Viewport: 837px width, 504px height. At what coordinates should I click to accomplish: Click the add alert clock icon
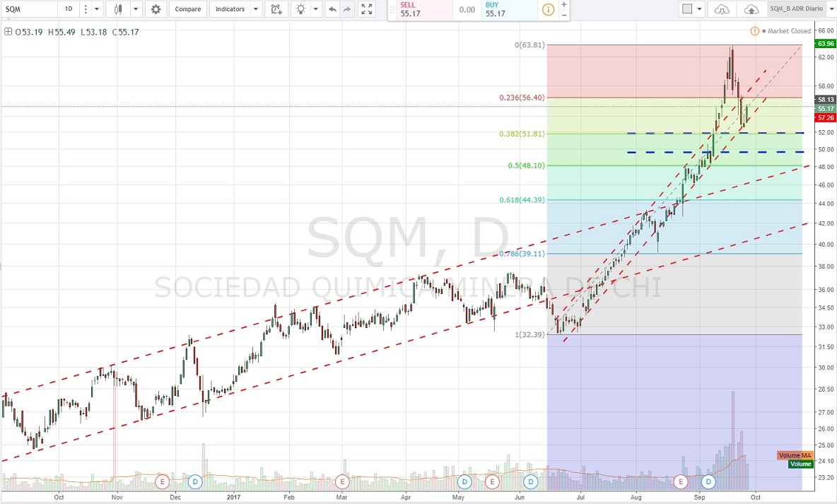tap(276, 9)
